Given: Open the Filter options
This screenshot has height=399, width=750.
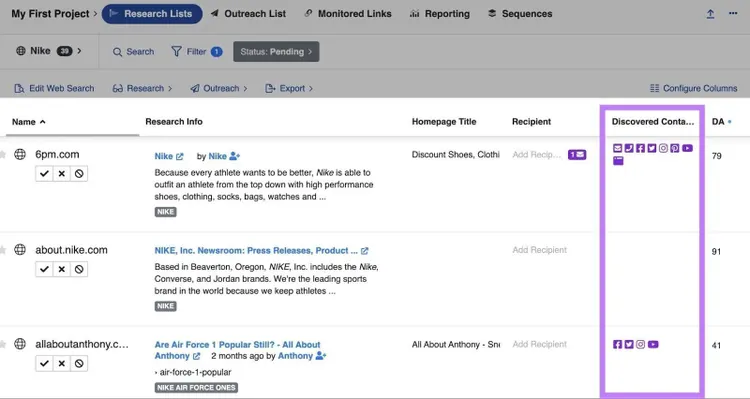Looking at the screenshot, I should click(197, 52).
